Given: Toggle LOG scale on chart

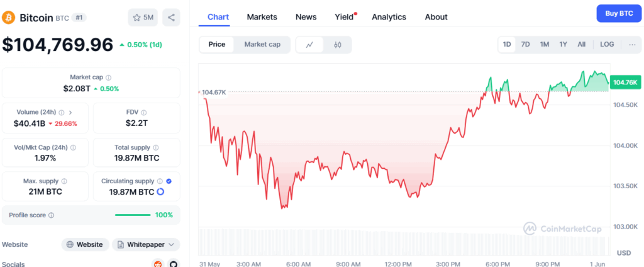Looking at the screenshot, I should click(x=607, y=45).
